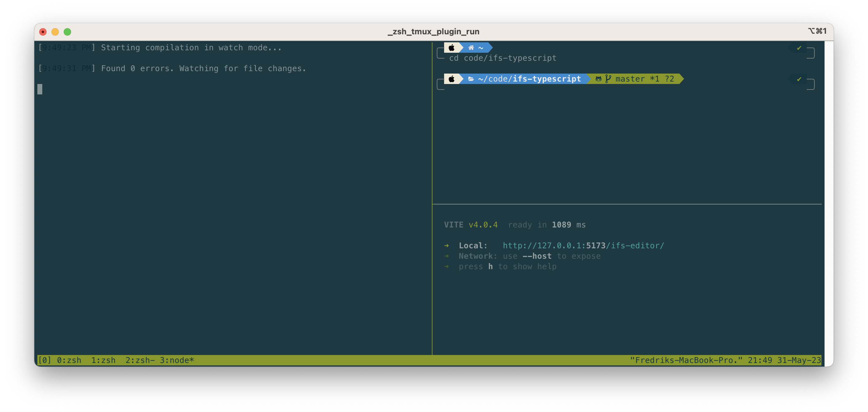Image resolution: width=868 pixels, height=412 pixels.
Task: Click the folder icon in the ifs-typescript prompt segment
Action: tap(471, 79)
